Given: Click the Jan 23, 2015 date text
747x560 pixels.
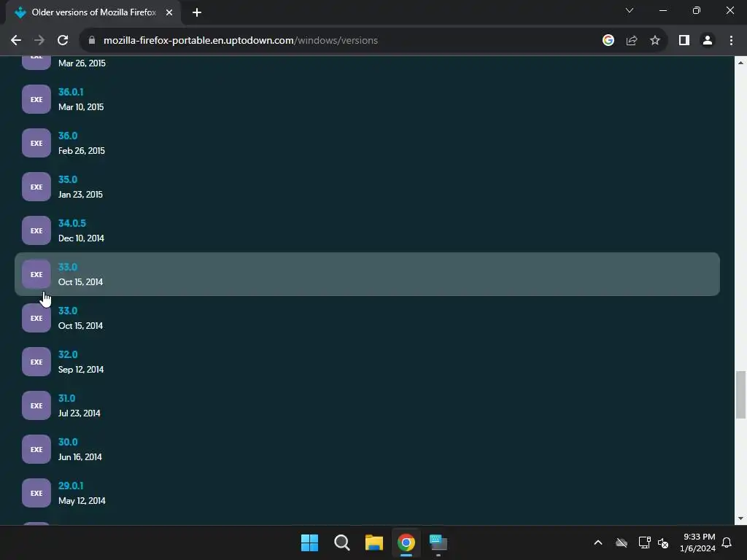Looking at the screenshot, I should tap(80, 194).
